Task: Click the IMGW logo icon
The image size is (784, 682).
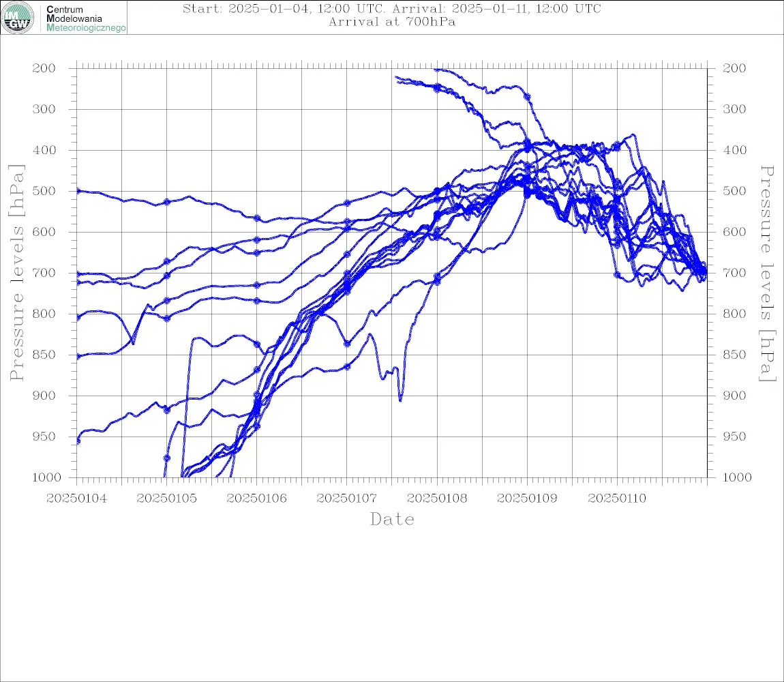Action: tap(18, 18)
